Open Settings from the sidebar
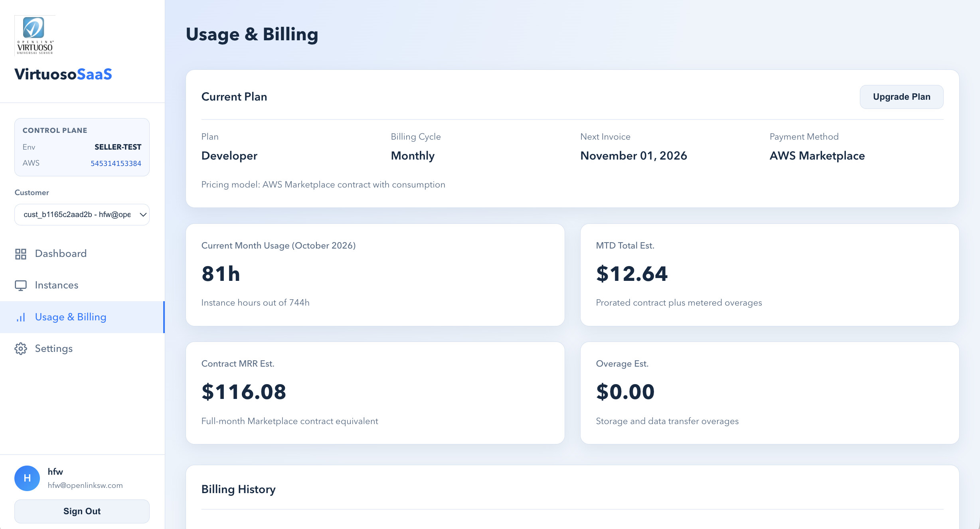 (x=82, y=349)
